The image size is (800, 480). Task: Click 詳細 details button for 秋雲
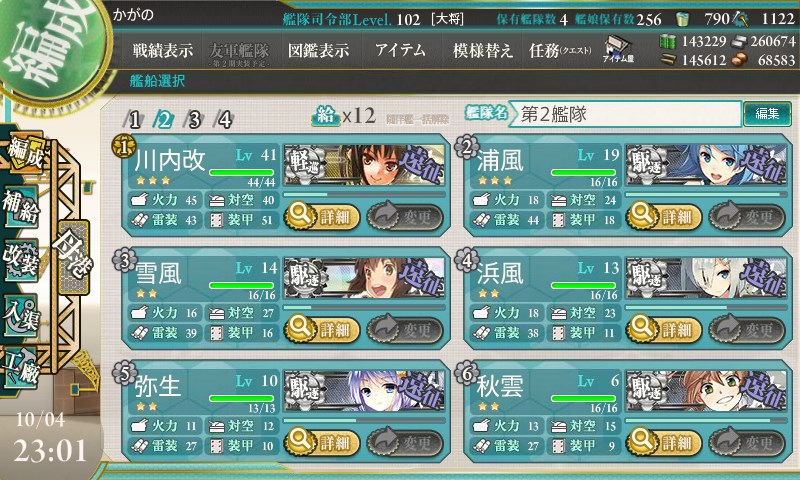point(663,442)
